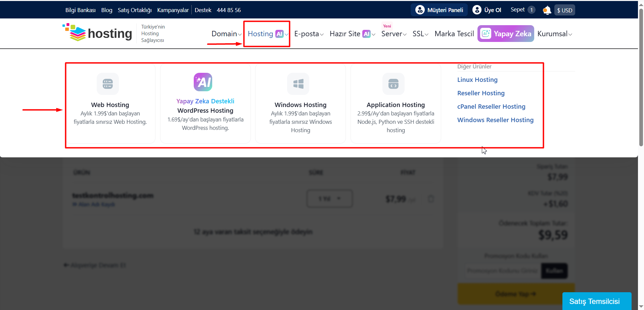Screen dimensions: 644x310
Task: Click the testkontrolhosting.com domain name
Action: [113, 196]
